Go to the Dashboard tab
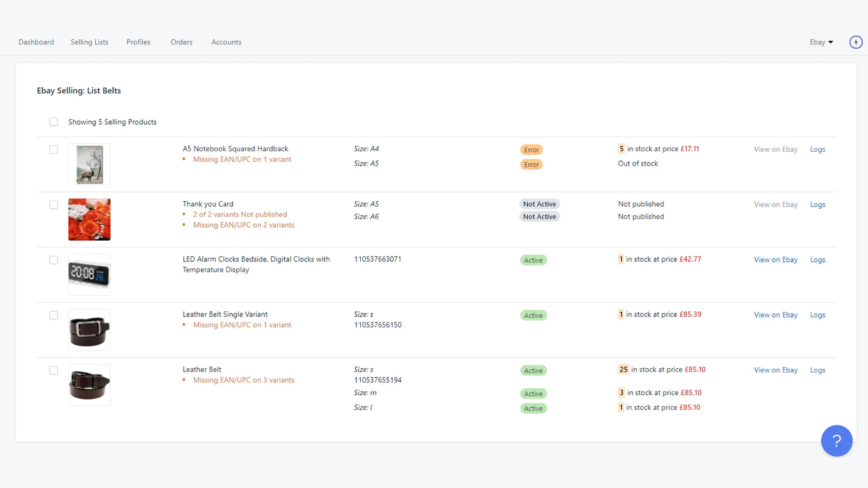The image size is (868, 488). tap(36, 42)
